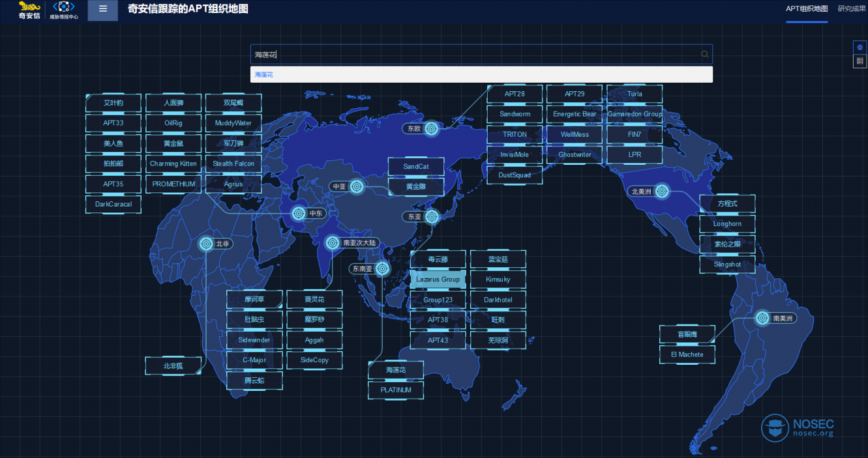Open the 海莲花 group card on map

click(396, 370)
